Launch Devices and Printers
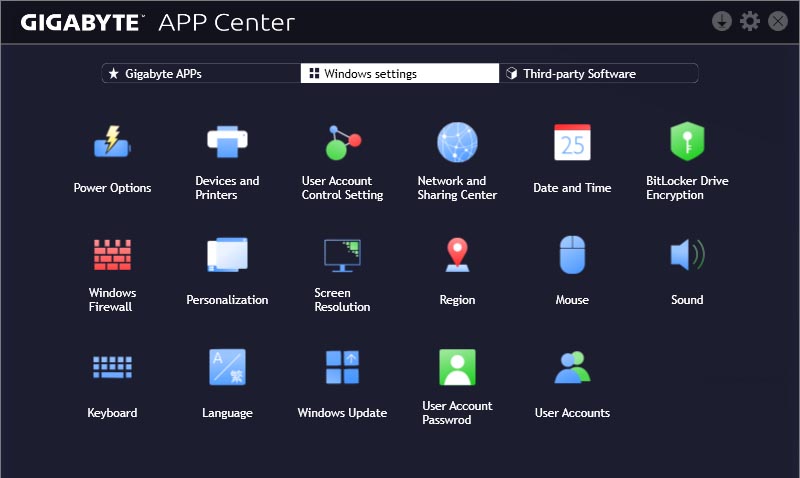The image size is (800, 478). pyautogui.click(x=227, y=143)
